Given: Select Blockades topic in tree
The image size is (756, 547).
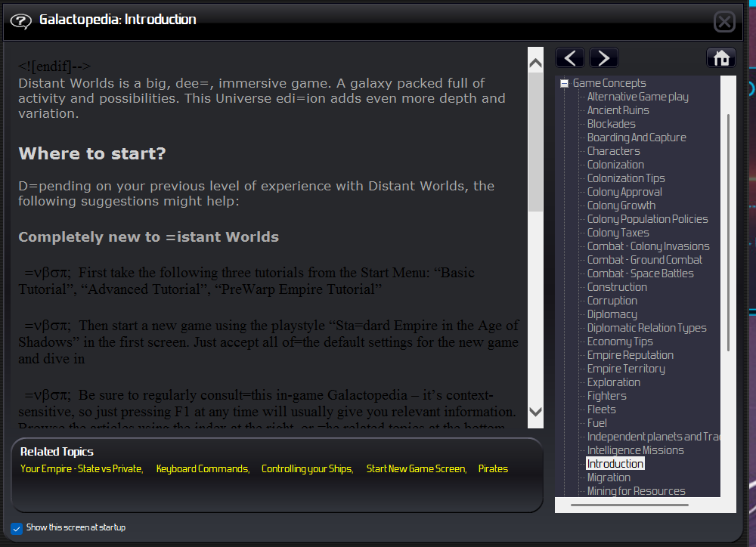Looking at the screenshot, I should pos(612,124).
